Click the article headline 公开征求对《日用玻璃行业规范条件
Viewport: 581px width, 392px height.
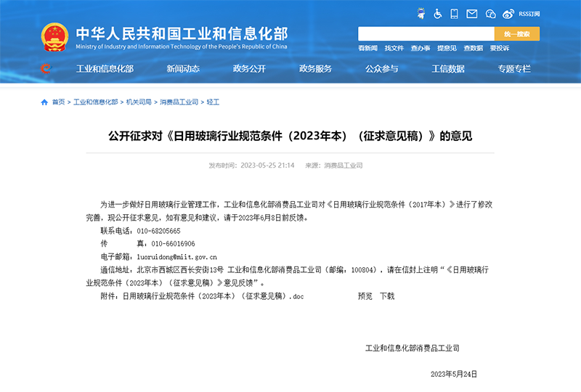click(290, 136)
